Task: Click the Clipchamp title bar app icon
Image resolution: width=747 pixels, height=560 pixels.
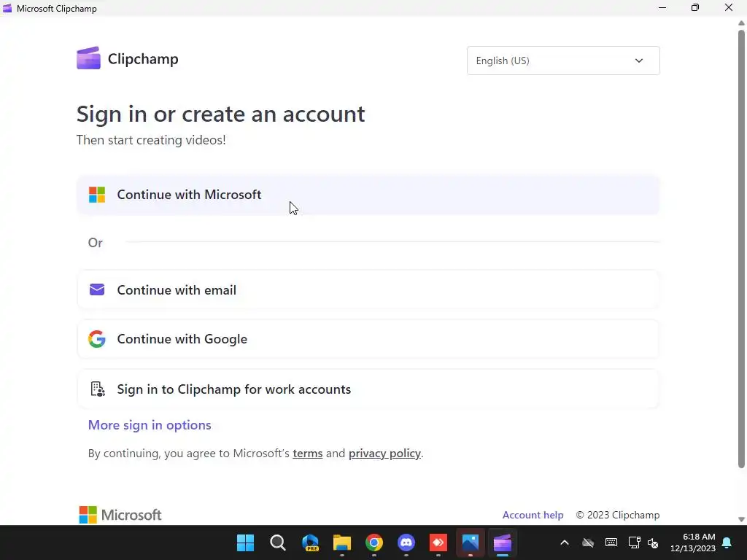Action: [x=7, y=8]
